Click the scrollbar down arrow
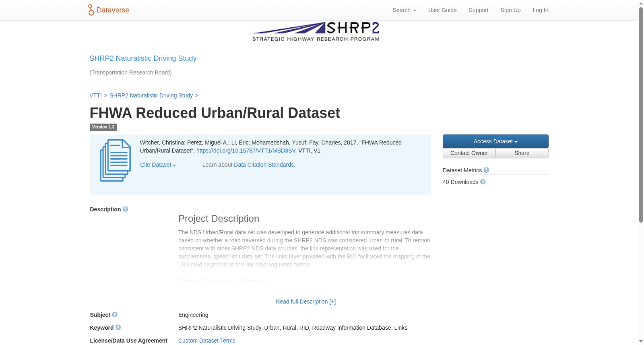The width and height of the screenshot is (644, 345). coord(641,341)
